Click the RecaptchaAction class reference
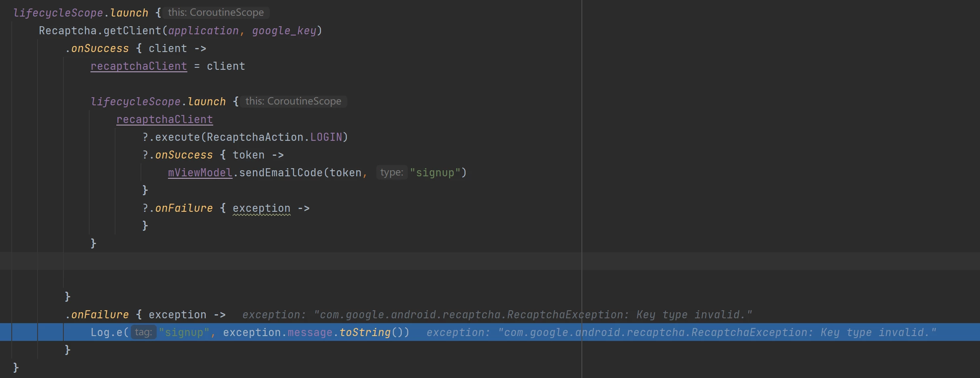 click(x=255, y=137)
